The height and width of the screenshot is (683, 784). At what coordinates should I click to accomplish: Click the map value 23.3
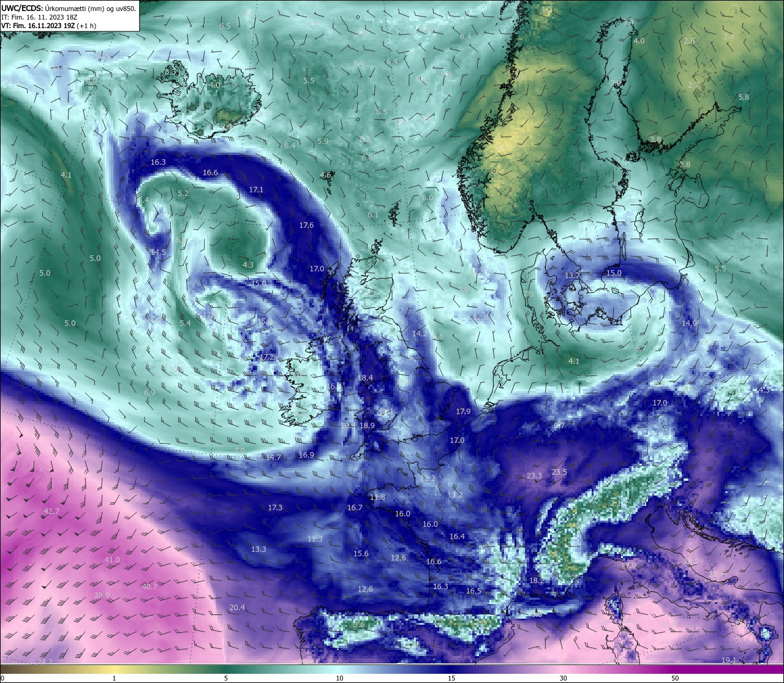pyautogui.click(x=534, y=475)
